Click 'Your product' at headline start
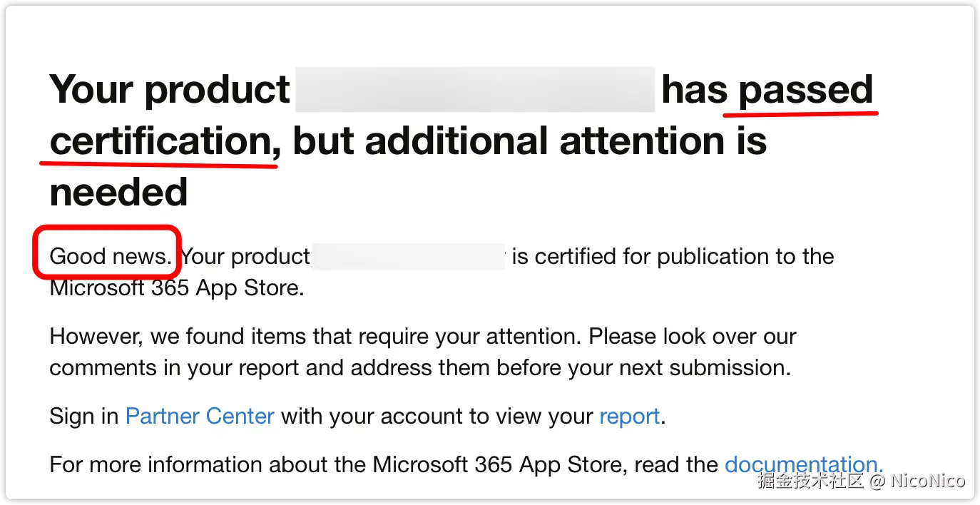Viewport: 980px width, 505px height. click(170, 91)
